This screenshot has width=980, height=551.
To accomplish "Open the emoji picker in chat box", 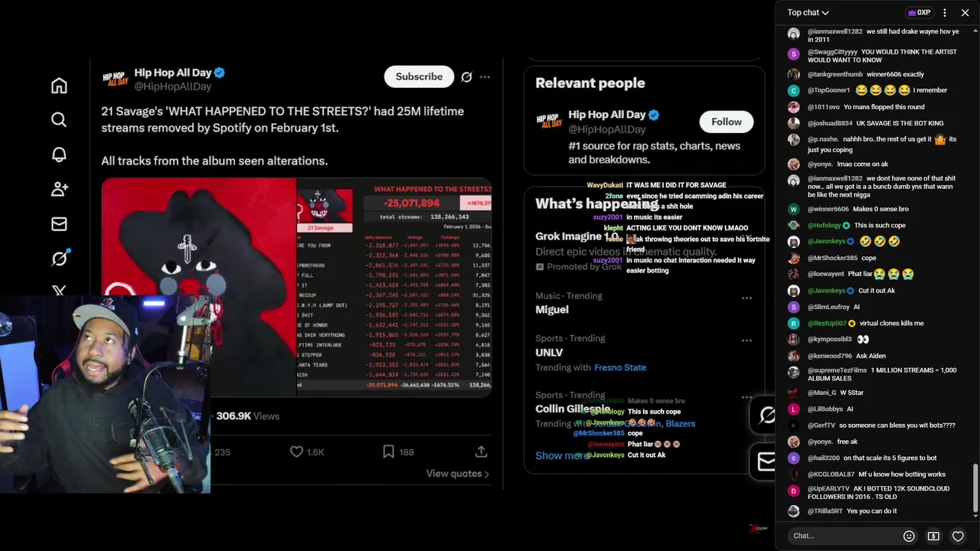I will 909,536.
